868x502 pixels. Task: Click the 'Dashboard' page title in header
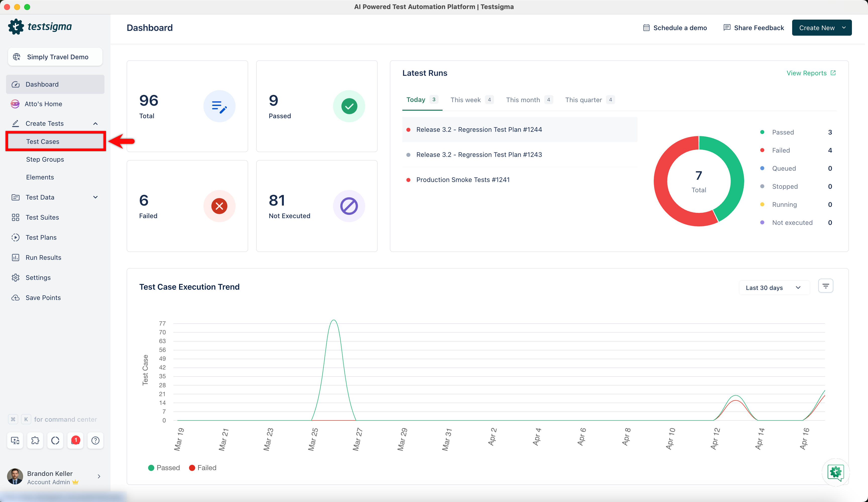tap(149, 28)
